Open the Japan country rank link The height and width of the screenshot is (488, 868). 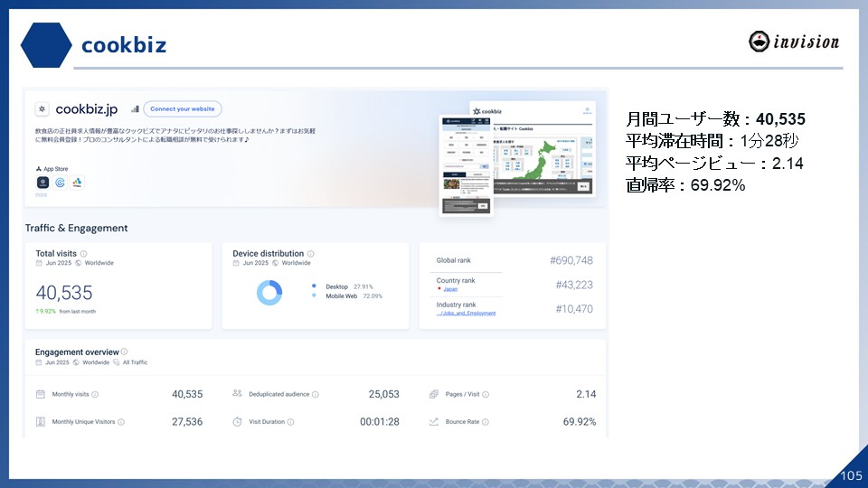click(450, 289)
